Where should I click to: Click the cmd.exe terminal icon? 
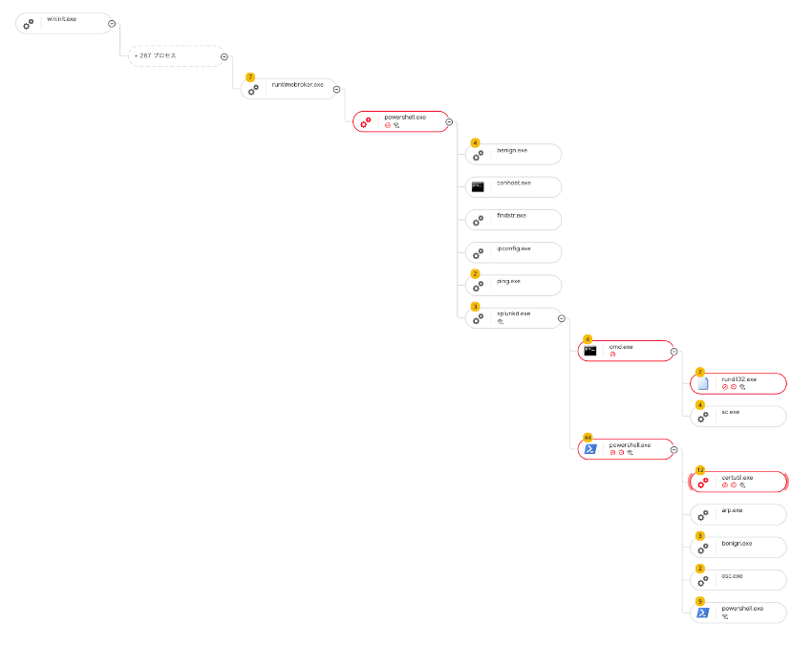pos(590,351)
